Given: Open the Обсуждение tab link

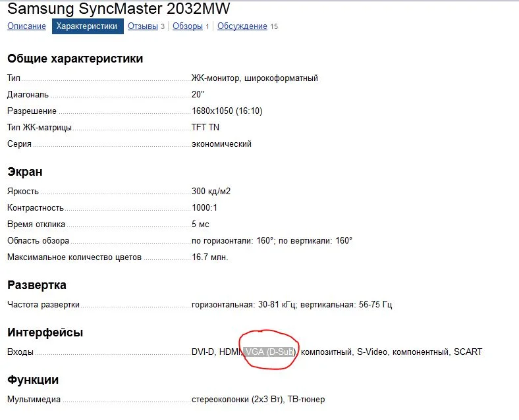Looking at the screenshot, I should tap(242, 26).
